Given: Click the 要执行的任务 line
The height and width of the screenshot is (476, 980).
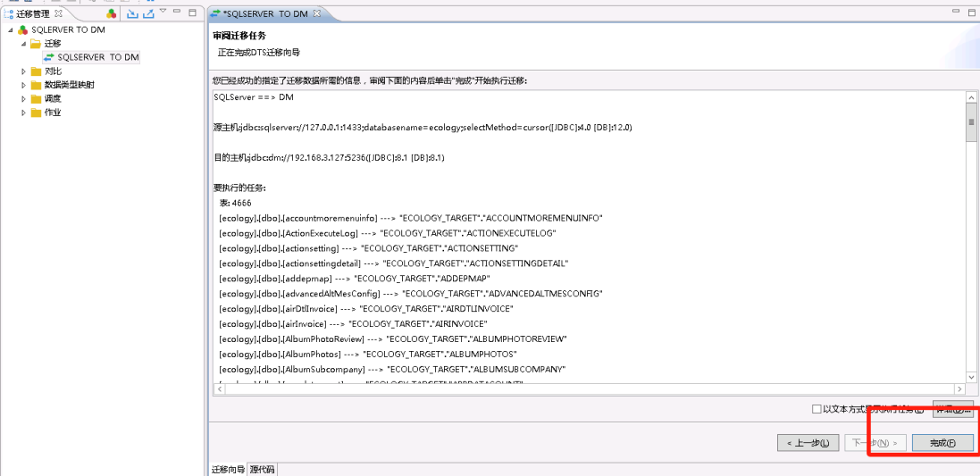Looking at the screenshot, I should [240, 188].
